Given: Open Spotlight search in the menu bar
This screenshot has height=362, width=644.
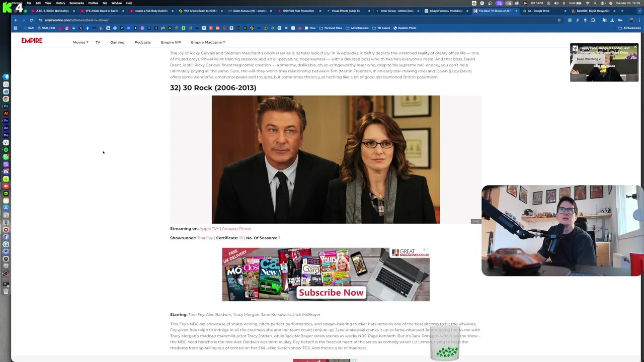Looking at the screenshot, I should [595, 3].
